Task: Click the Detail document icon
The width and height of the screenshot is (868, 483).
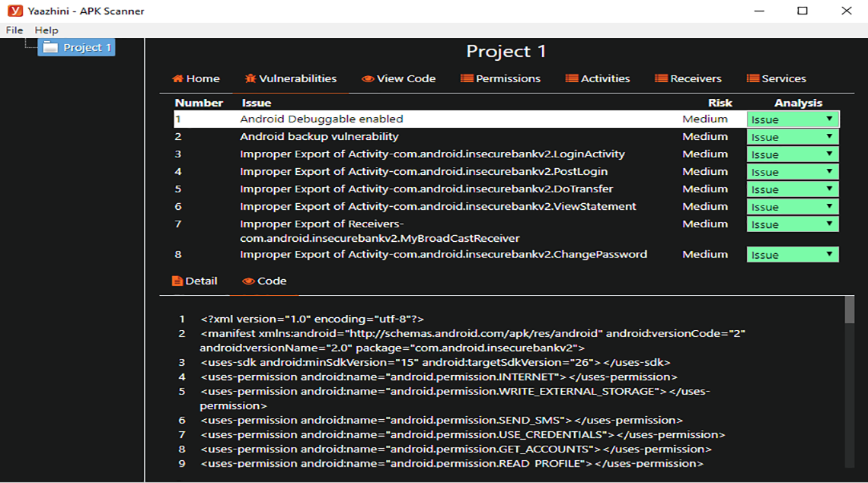Action: pos(177,281)
